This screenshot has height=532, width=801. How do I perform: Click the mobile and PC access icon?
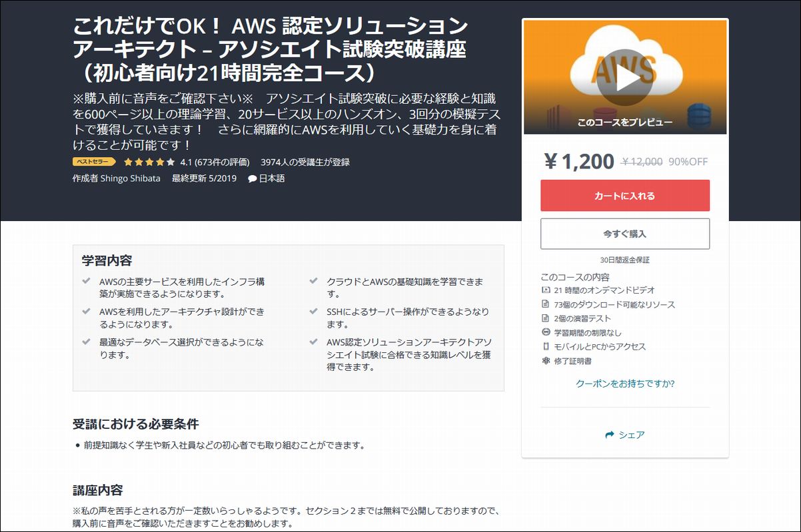click(546, 346)
